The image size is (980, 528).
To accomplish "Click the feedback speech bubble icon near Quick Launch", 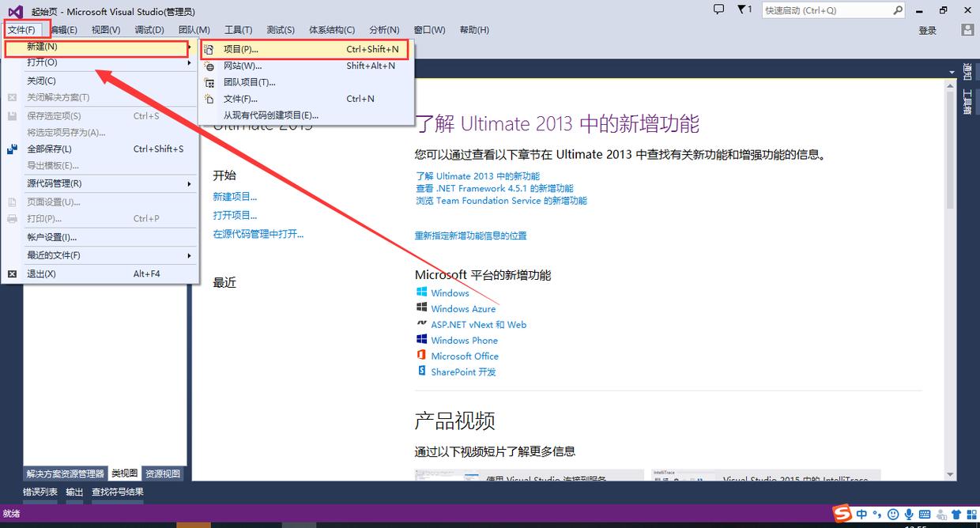I will tap(718, 9).
